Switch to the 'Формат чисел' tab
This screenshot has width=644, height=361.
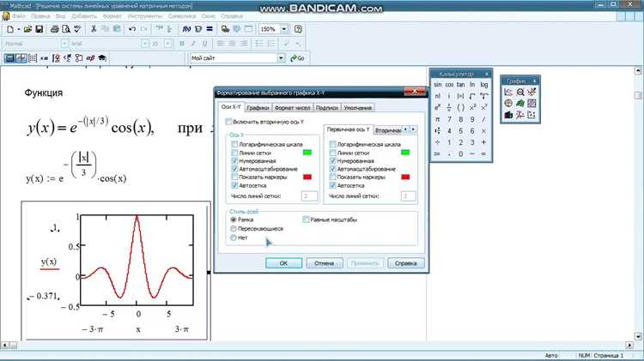point(293,108)
